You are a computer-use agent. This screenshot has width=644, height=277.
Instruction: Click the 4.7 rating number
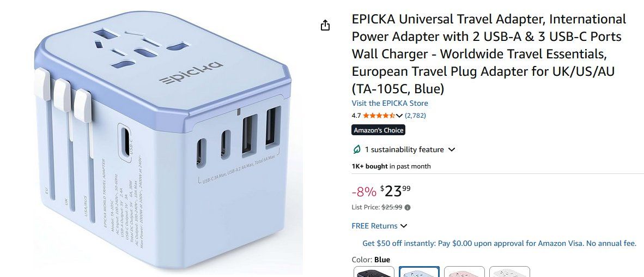click(356, 116)
